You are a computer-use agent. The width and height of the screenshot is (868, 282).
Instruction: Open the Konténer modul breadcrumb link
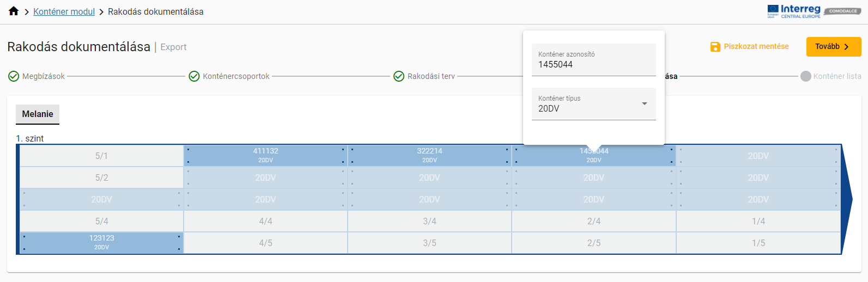coord(64,11)
